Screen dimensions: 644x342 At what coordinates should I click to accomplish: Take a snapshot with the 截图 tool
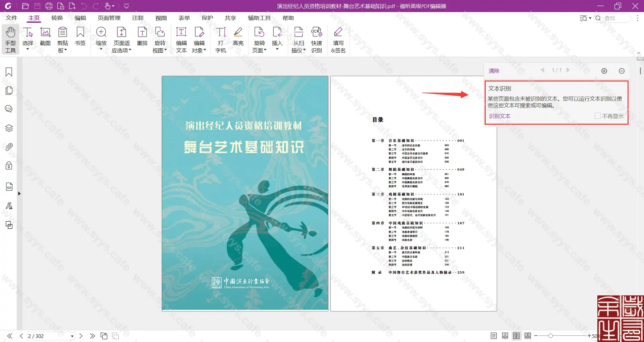45,38
